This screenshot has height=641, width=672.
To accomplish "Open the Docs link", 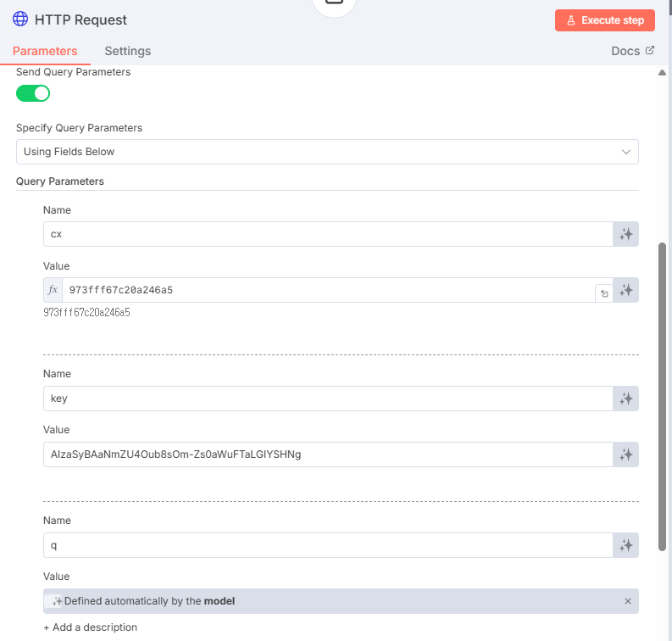I will click(x=632, y=51).
